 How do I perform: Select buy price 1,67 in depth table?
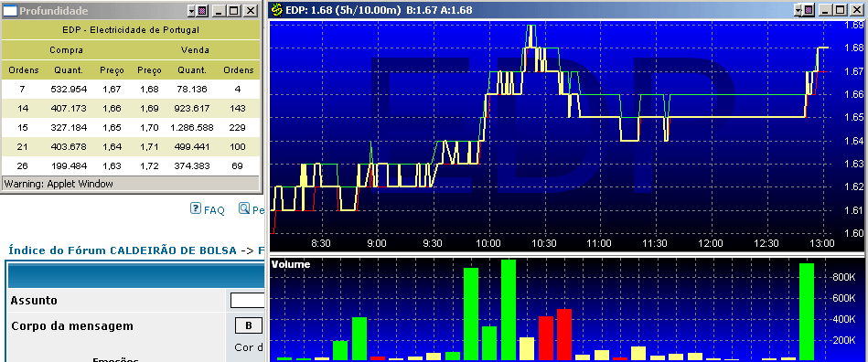pyautogui.click(x=113, y=89)
